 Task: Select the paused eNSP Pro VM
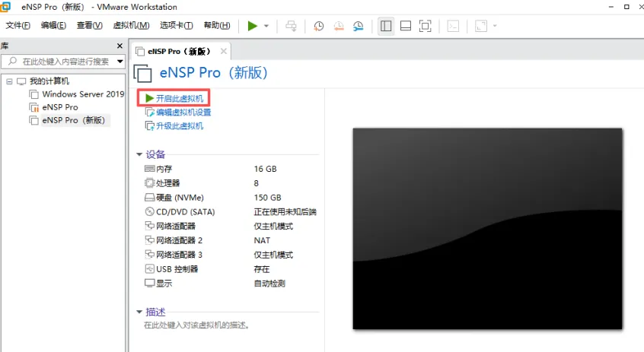(x=60, y=107)
